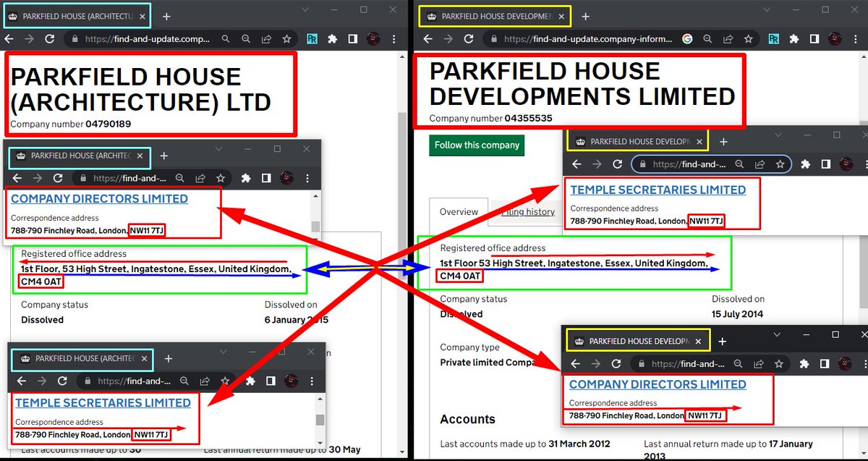Open new tab in Developments Temple Secretaries window
Image resolution: width=868 pixels, height=461 pixels.
[x=723, y=142]
